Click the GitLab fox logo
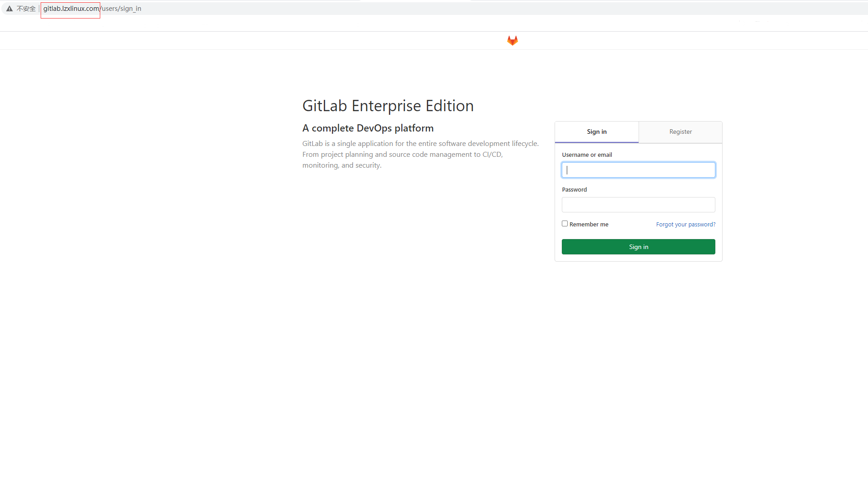Viewport: 868px width, 484px height. pyautogui.click(x=512, y=41)
